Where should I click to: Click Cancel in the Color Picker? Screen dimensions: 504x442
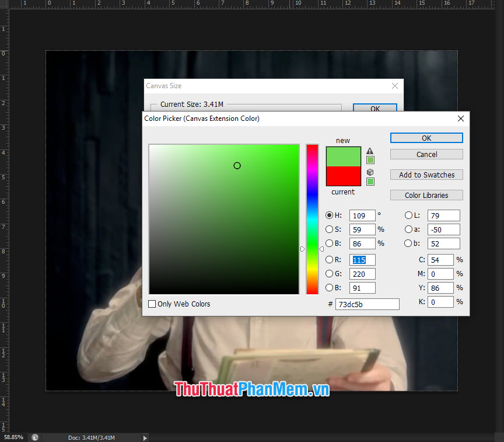[x=426, y=154]
